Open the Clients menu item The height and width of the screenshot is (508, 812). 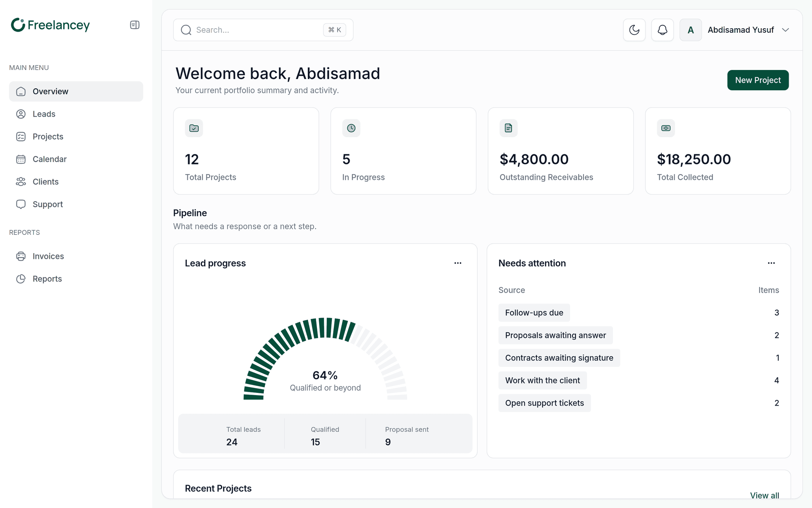76,182
